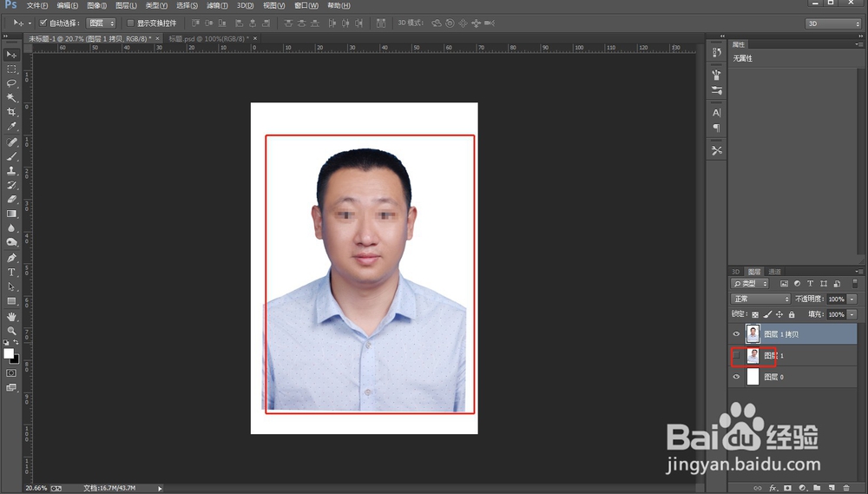Screen dimensions: 868x494
Task: Show the hidden 图层 1 layer
Action: (x=736, y=356)
